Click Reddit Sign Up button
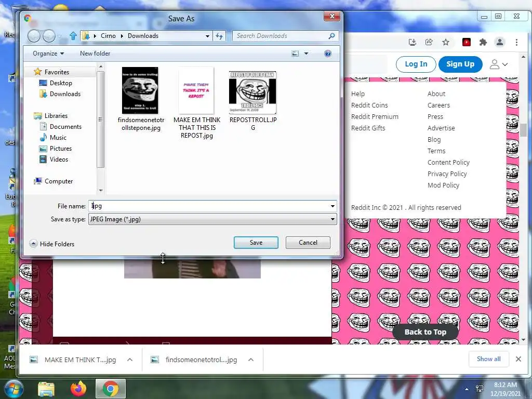The height and width of the screenshot is (399, 532). coord(460,64)
